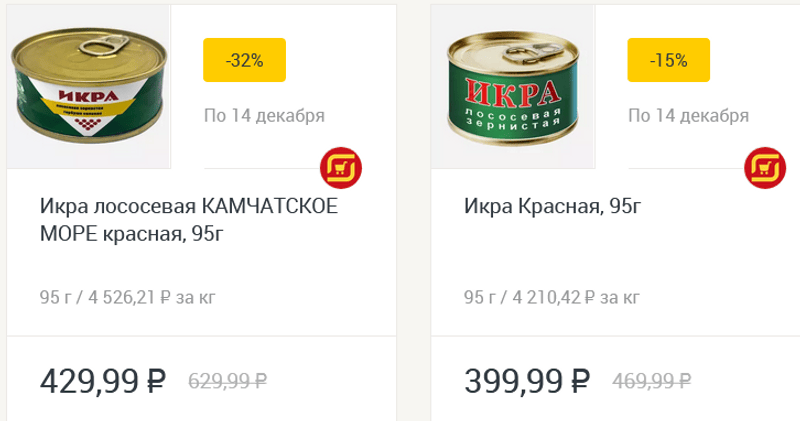The image size is (800, 421).
Task: Open the Икра Красная, 95г product title
Action: [552, 206]
